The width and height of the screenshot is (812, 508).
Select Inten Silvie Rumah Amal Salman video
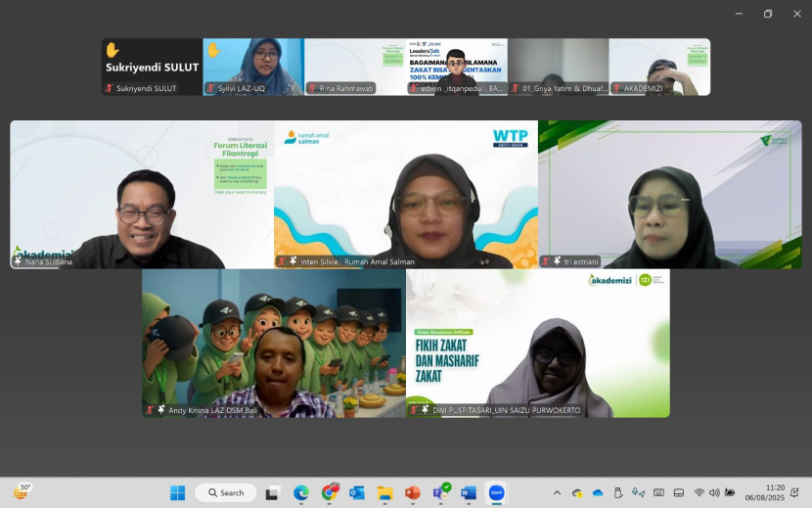tap(406, 194)
